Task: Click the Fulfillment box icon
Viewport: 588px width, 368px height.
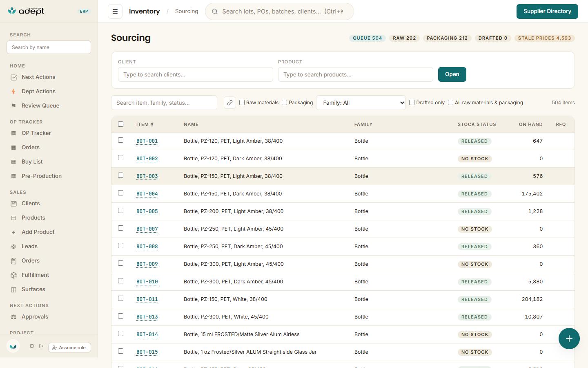Action: pyautogui.click(x=13, y=275)
